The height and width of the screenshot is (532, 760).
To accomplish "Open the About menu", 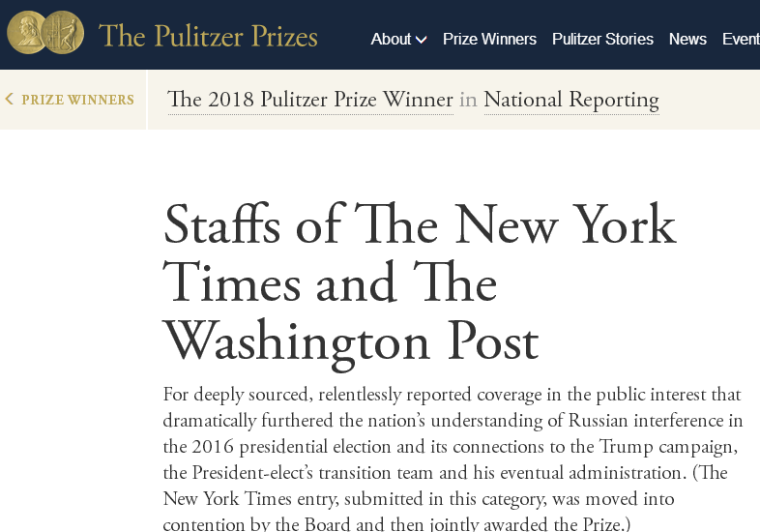I will click(x=398, y=39).
